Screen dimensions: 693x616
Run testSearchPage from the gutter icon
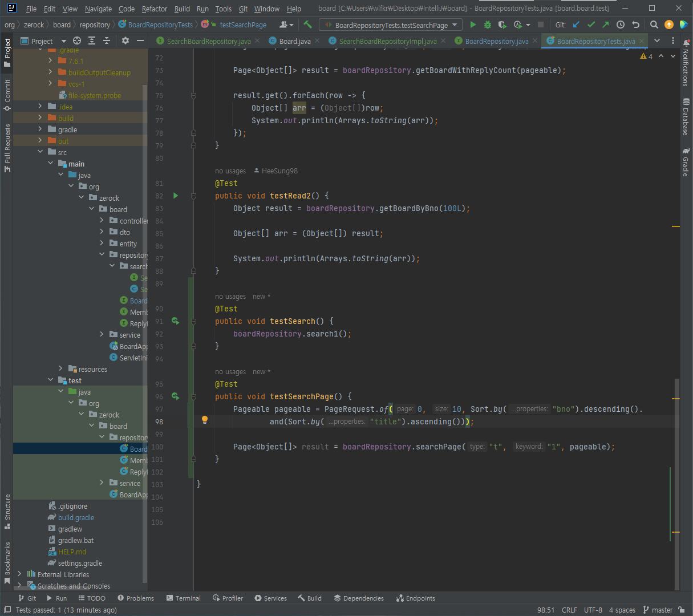[x=176, y=396]
